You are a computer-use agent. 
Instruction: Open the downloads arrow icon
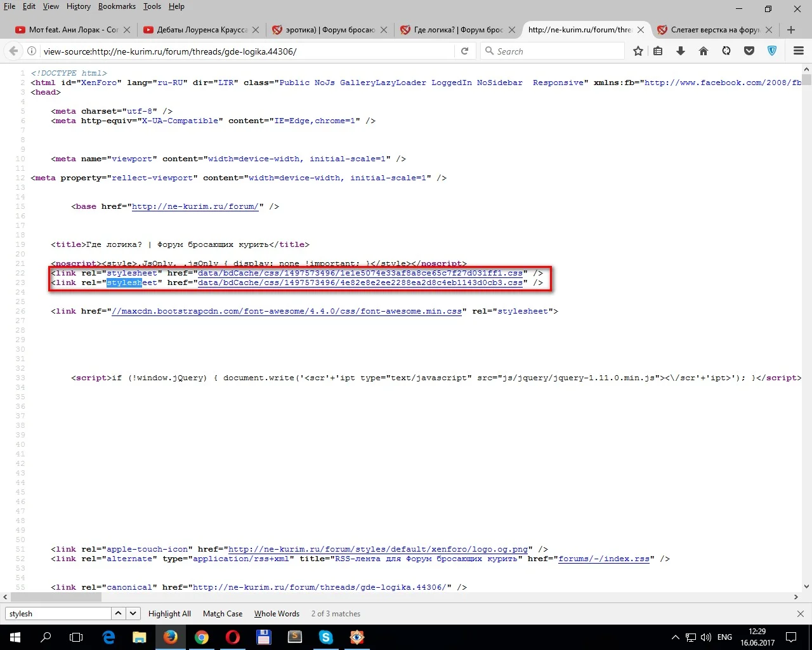(x=681, y=51)
